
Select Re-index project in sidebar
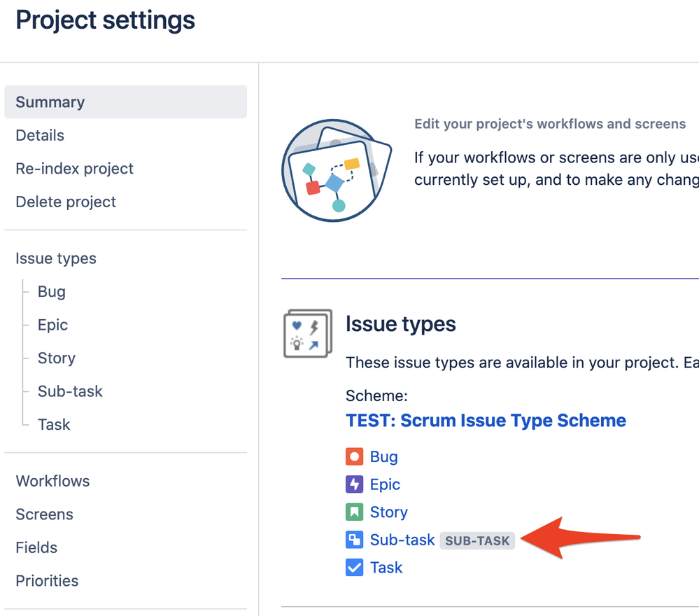tap(75, 169)
